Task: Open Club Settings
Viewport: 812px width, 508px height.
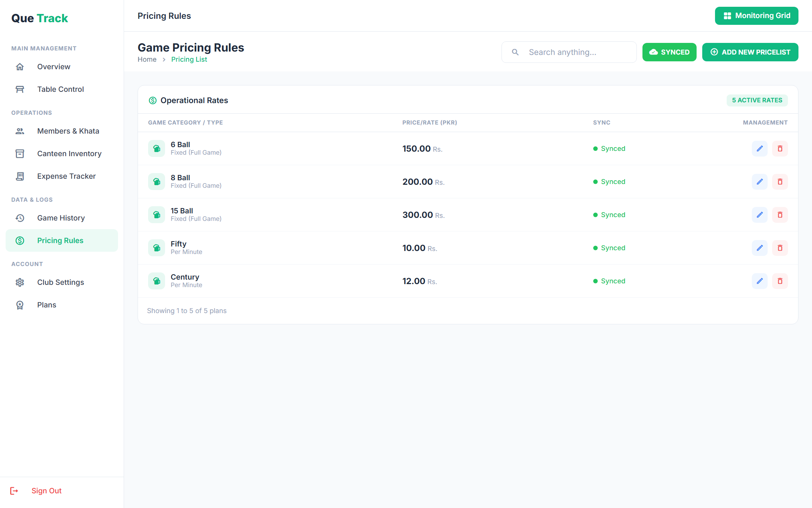Action: click(62, 282)
